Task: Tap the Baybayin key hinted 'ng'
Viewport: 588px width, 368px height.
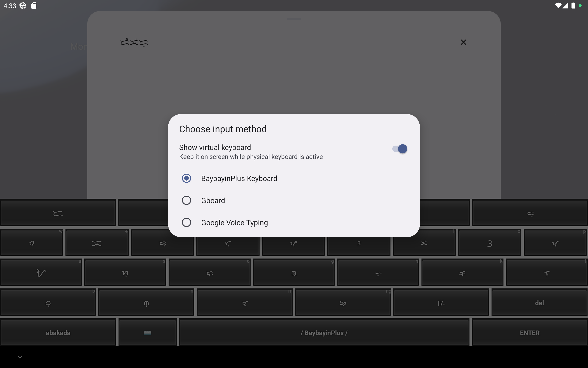Action: pos(343,302)
